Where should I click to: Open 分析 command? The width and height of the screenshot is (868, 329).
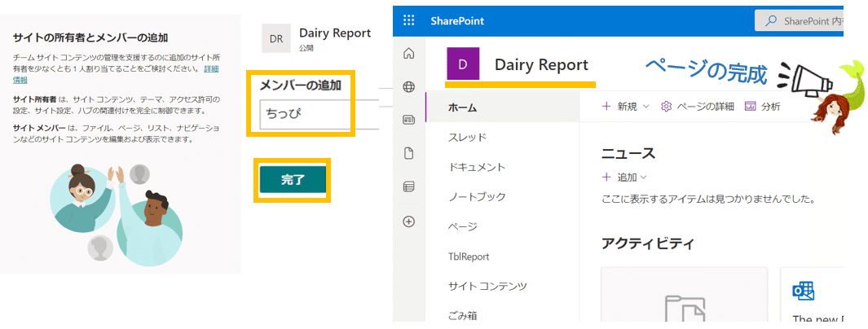tap(763, 107)
